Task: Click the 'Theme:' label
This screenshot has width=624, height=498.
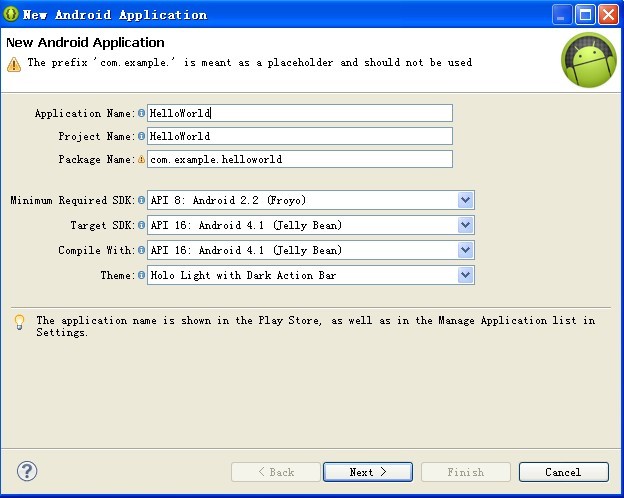Action: point(118,275)
